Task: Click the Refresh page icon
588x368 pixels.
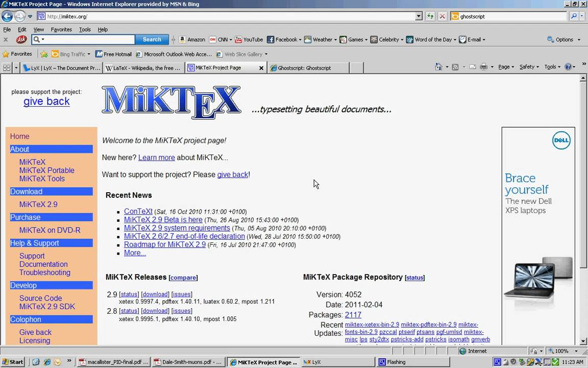Action: pyautogui.click(x=430, y=16)
